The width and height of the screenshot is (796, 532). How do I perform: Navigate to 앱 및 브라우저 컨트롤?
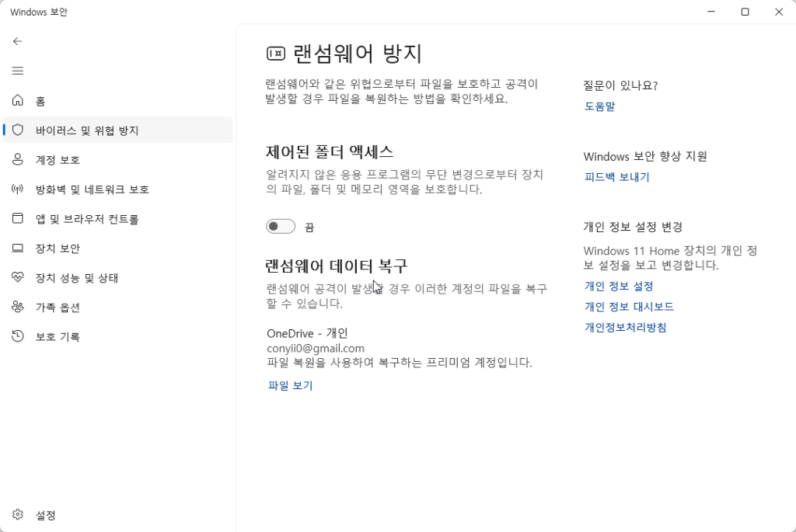(118, 218)
